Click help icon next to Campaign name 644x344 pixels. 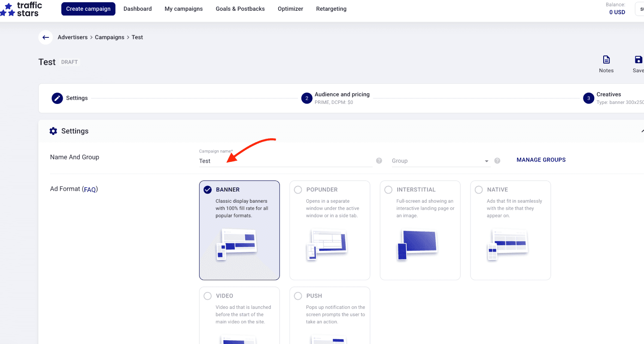pyautogui.click(x=379, y=161)
